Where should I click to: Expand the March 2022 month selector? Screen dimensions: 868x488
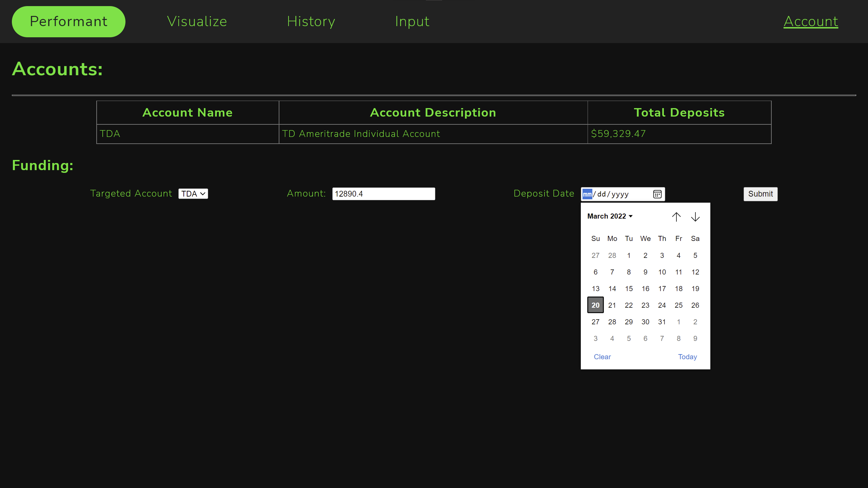610,216
